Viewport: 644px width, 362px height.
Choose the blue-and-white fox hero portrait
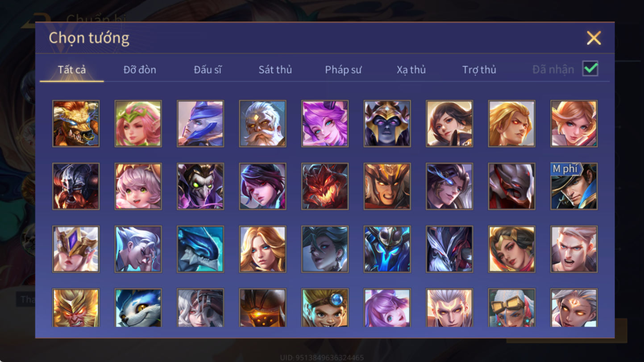pos(138,308)
